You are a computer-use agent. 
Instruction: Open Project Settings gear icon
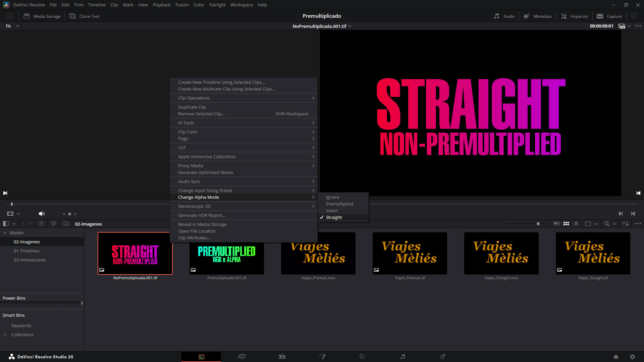pos(632,357)
